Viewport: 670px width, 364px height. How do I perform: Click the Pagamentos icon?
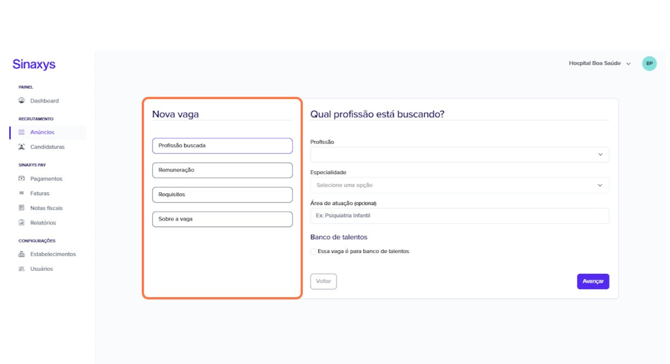pyautogui.click(x=21, y=179)
